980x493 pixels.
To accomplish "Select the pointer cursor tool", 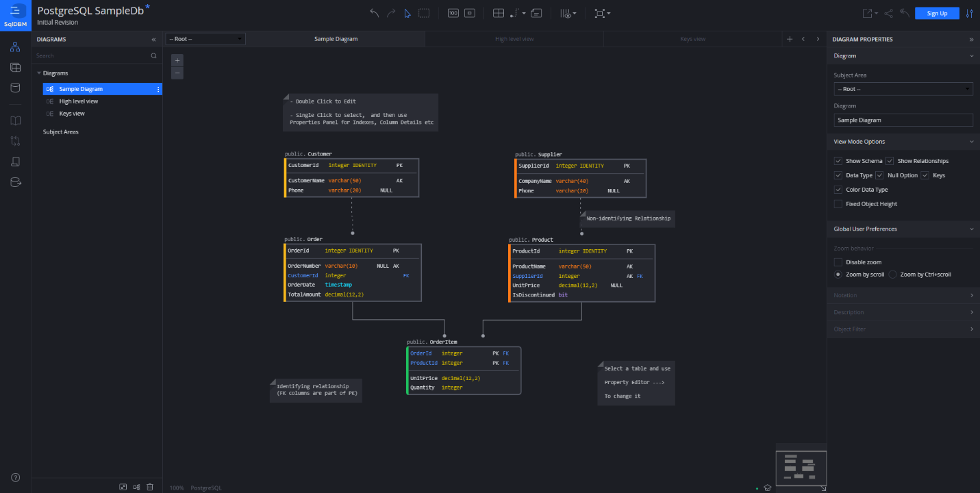I will tap(407, 13).
